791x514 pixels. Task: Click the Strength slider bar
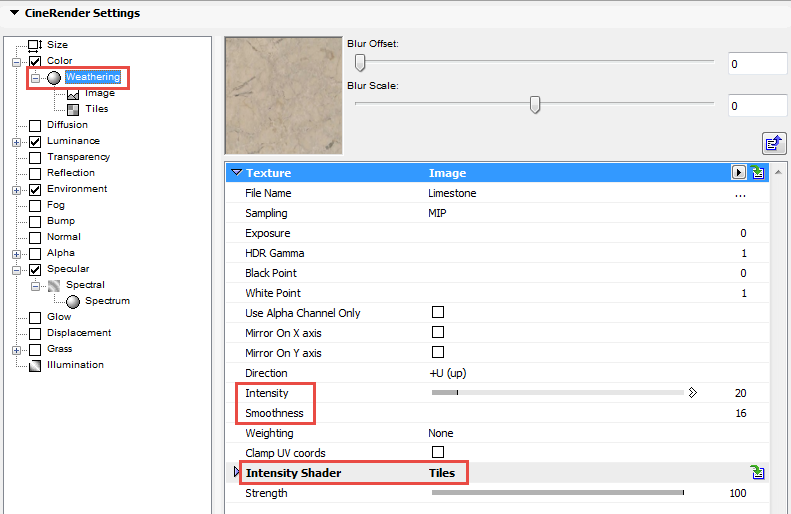[x=557, y=492]
